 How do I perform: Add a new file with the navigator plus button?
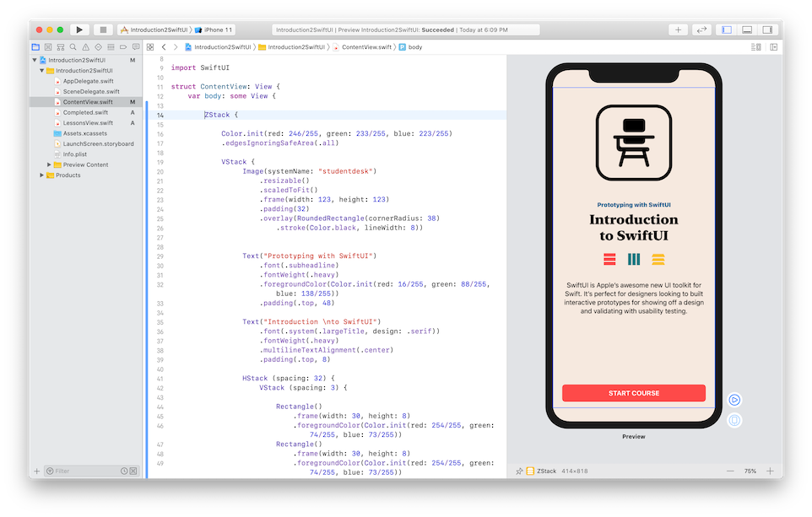[37, 471]
